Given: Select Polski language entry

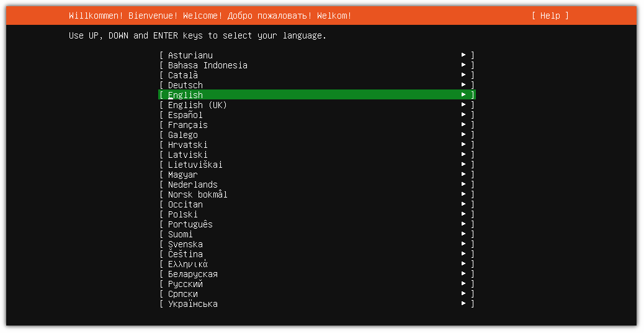Looking at the screenshot, I should (316, 214).
